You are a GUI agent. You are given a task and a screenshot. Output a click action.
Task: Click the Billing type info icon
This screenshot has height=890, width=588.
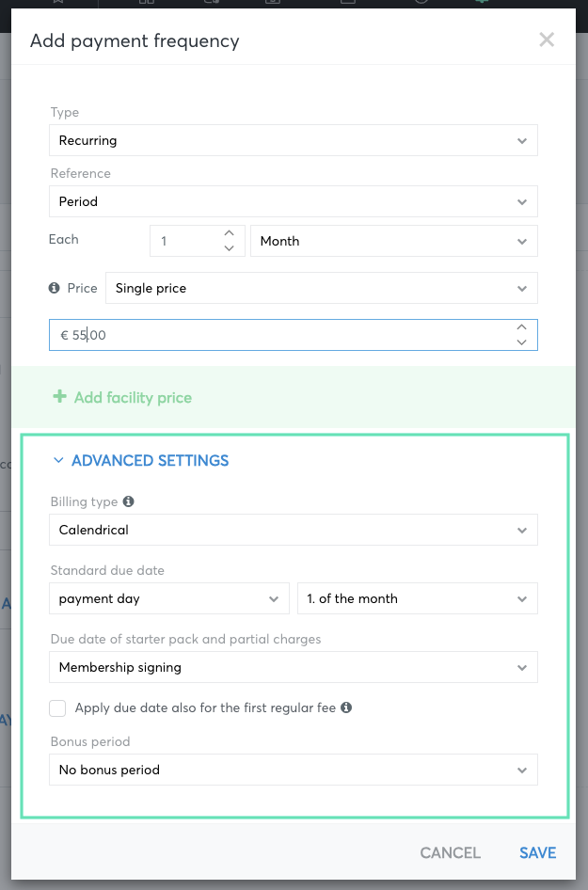129,501
